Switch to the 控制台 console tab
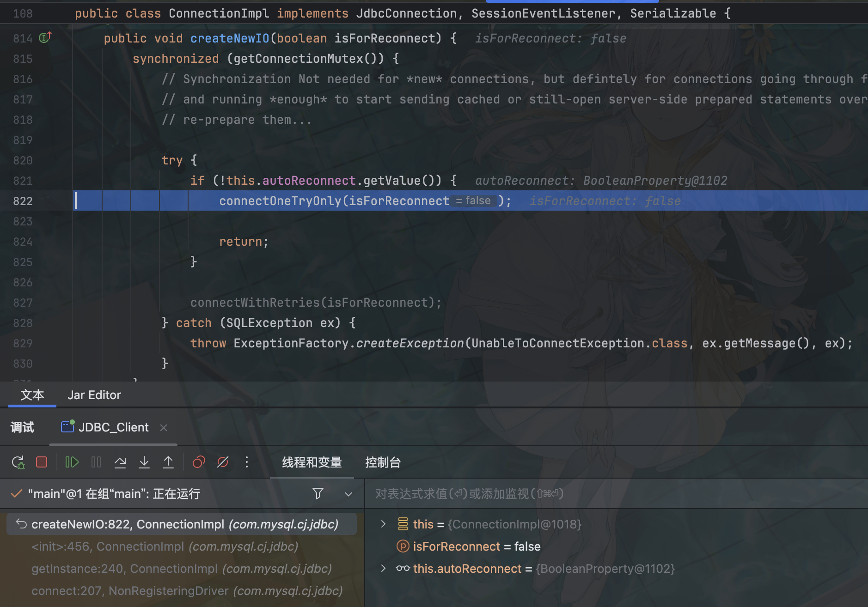The image size is (868, 607). point(383,462)
